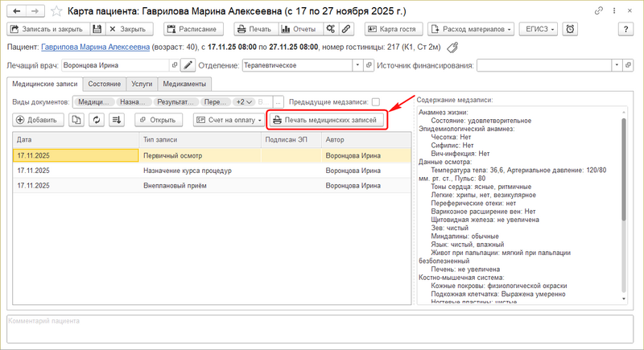
Task: Click the sort order icon above the records table
Action: click(117, 120)
